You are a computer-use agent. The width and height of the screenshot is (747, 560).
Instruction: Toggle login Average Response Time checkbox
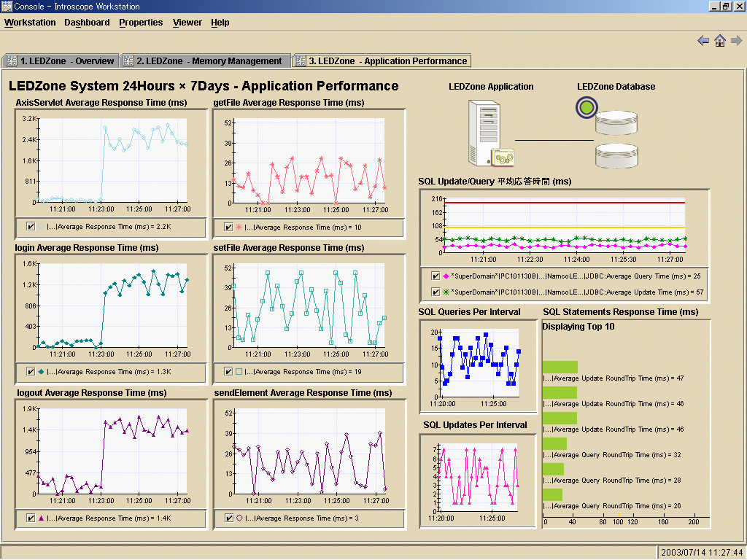tap(31, 371)
